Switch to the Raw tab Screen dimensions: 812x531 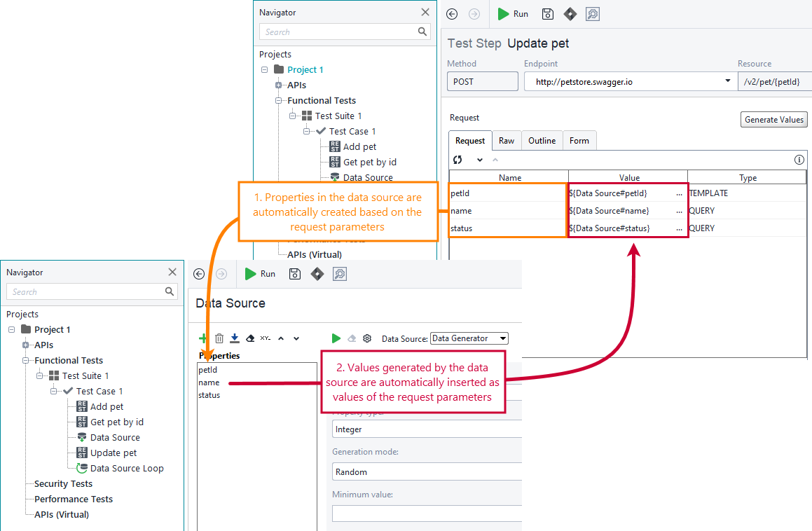tap(507, 140)
